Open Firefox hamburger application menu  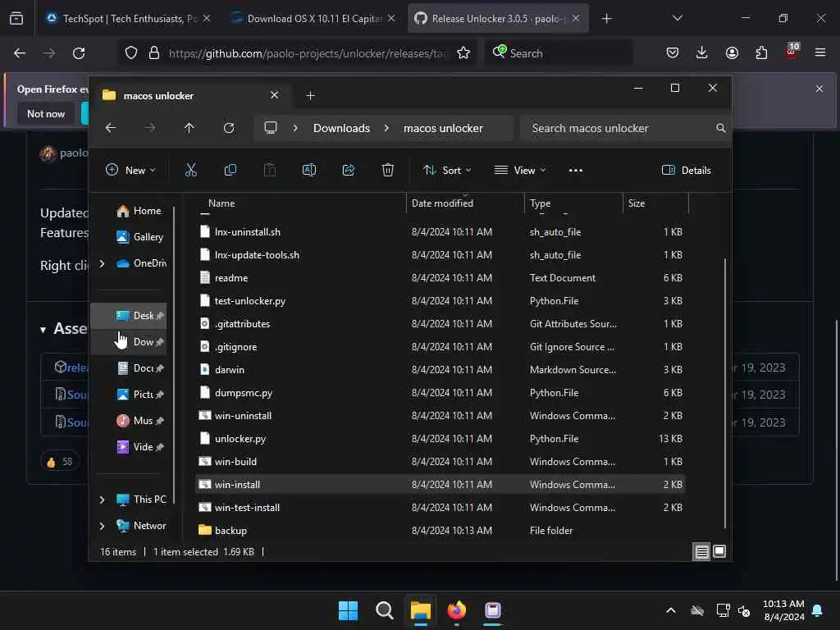tap(819, 52)
